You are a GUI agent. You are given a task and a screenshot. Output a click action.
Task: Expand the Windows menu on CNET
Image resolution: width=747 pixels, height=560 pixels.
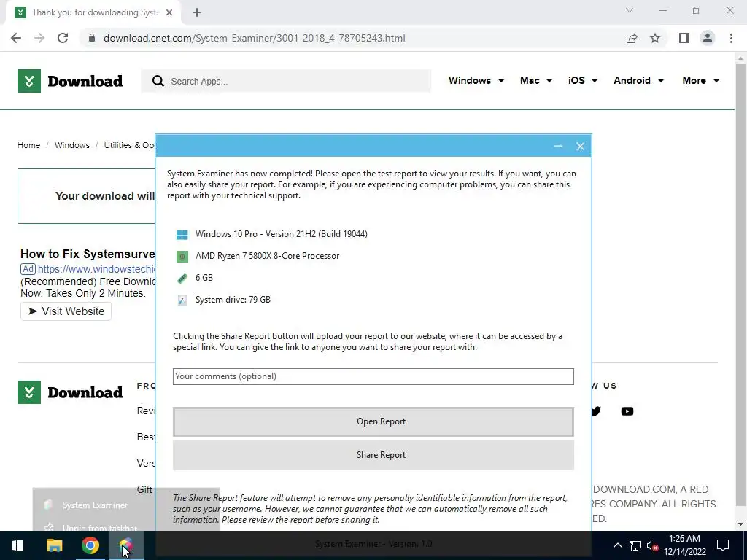(476, 80)
